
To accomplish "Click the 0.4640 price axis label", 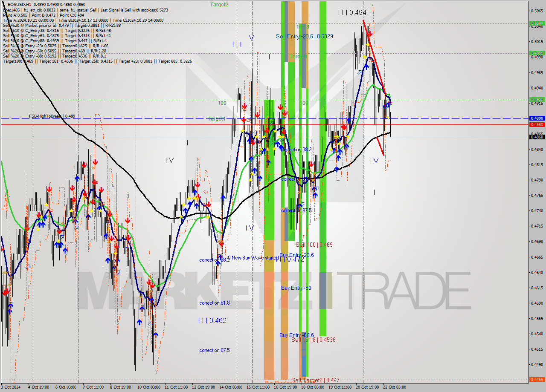I will [537, 272].
